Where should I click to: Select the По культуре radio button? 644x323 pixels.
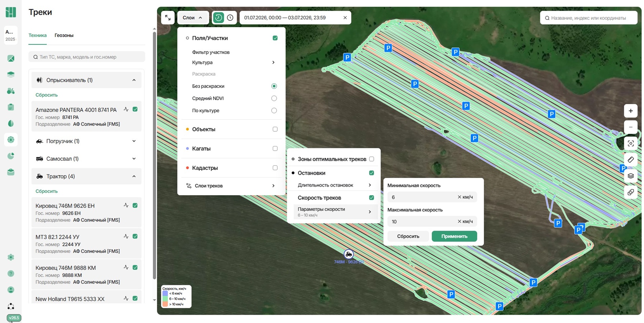pyautogui.click(x=274, y=111)
